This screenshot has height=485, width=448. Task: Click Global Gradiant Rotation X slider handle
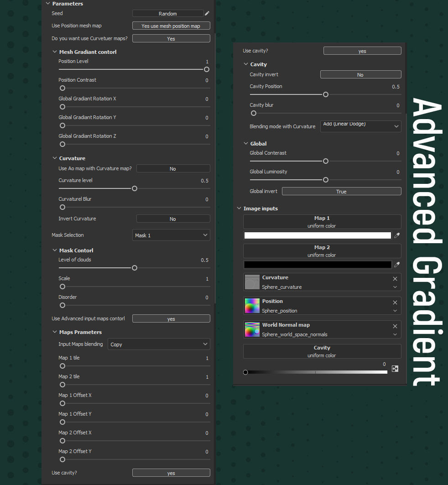pos(63,107)
